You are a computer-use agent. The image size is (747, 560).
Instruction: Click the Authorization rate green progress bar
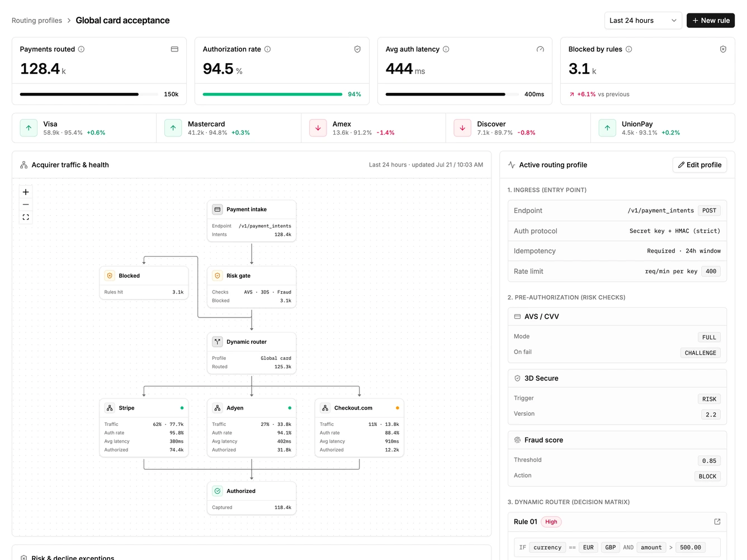pos(272,94)
